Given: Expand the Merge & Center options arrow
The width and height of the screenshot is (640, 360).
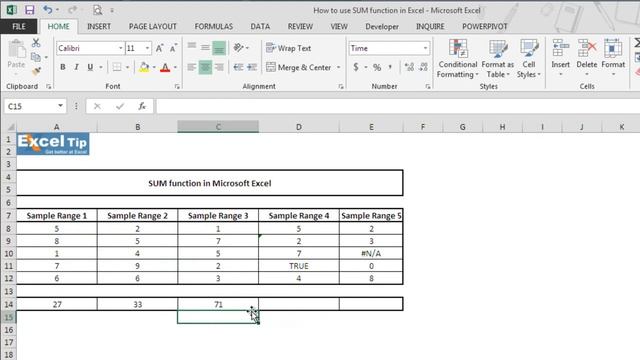Looking at the screenshot, I should coord(338,67).
